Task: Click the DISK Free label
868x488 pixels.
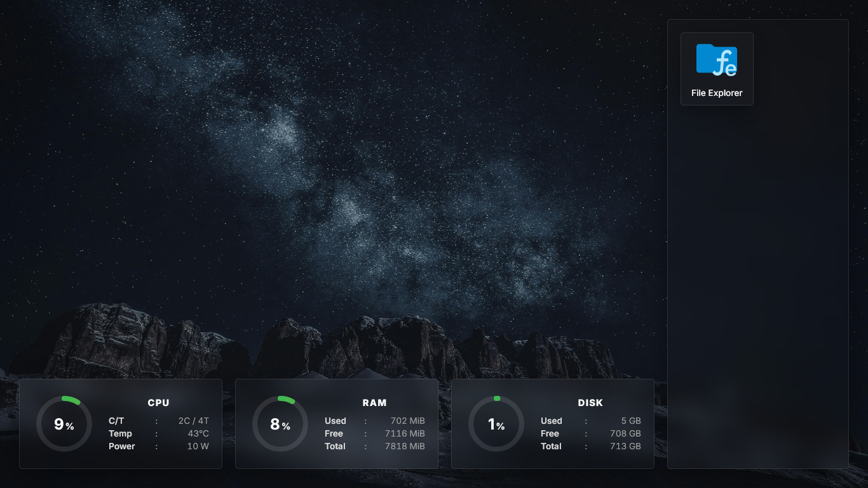Action: click(x=550, y=433)
